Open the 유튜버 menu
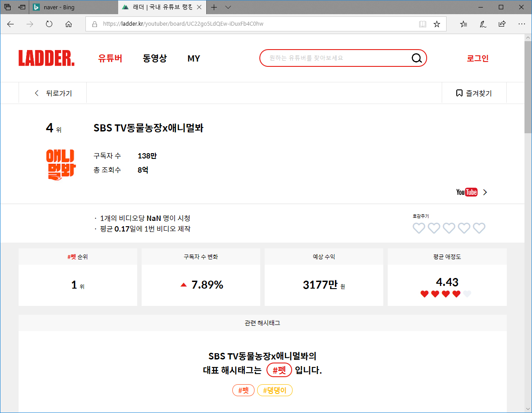Image resolution: width=532 pixels, height=413 pixels. (x=110, y=58)
